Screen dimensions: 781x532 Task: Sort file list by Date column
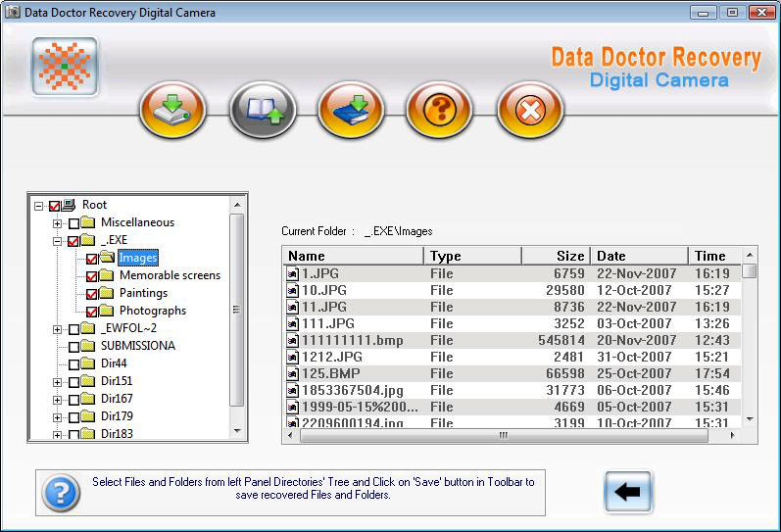pos(639,256)
